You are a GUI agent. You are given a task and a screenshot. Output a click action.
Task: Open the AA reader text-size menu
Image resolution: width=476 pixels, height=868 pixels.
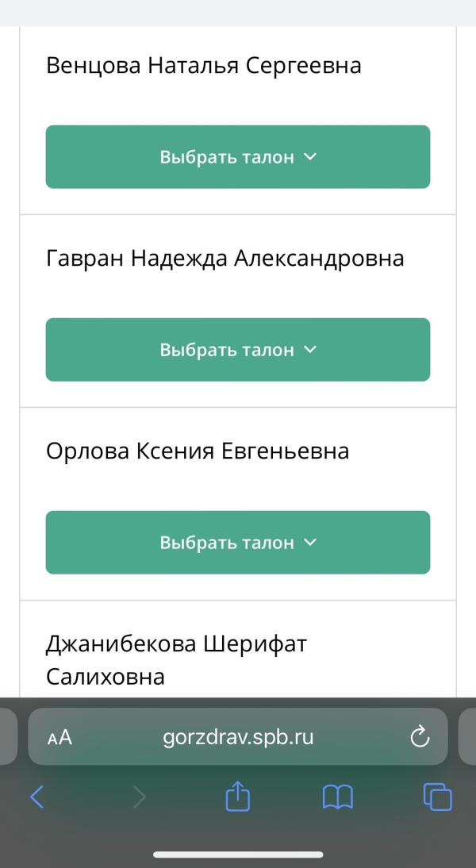click(59, 737)
